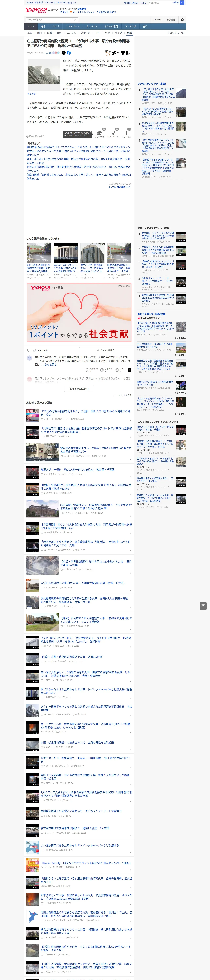210x980 pixels.
Task: Play the 個室でゆったり…間接照明も video thumbnail
Action: point(33,762)
